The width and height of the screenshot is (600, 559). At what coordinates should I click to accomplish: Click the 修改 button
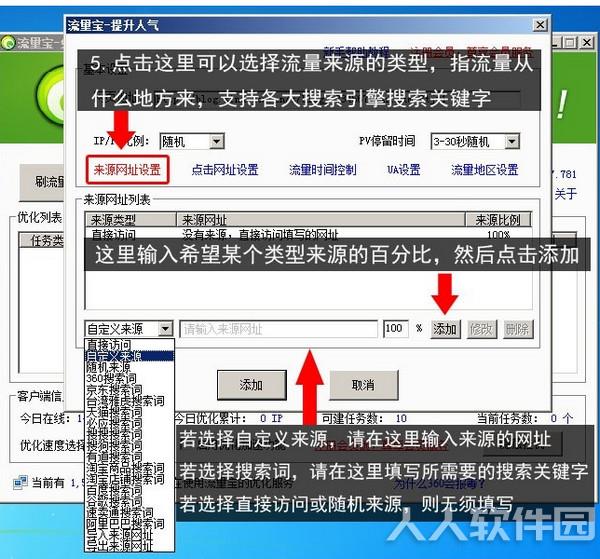pyautogui.click(x=482, y=329)
